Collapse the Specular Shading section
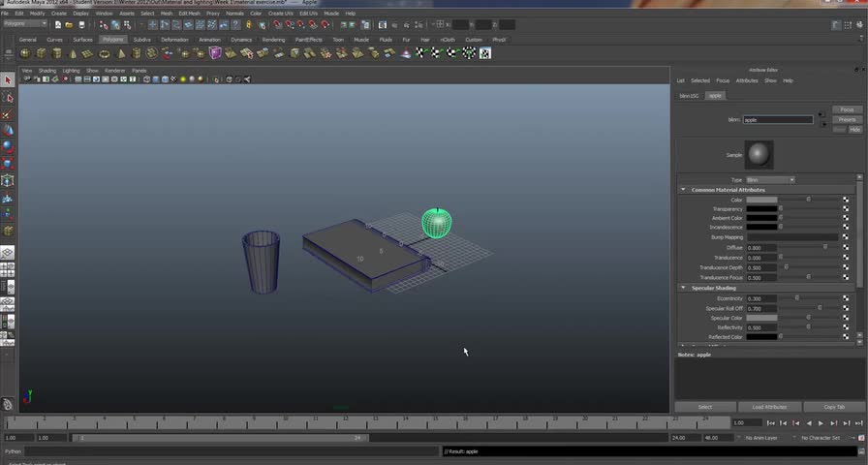 tap(683, 288)
